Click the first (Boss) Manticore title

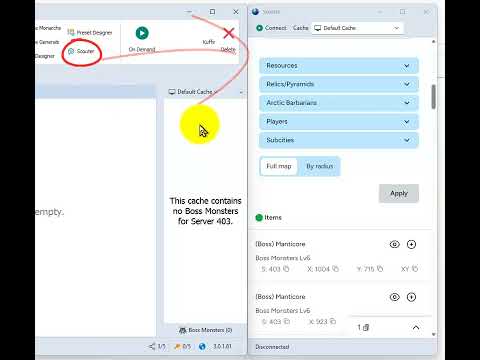coord(280,244)
